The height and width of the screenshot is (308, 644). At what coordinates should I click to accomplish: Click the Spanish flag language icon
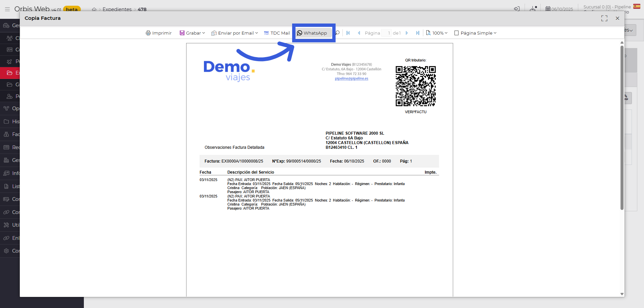point(638,6)
